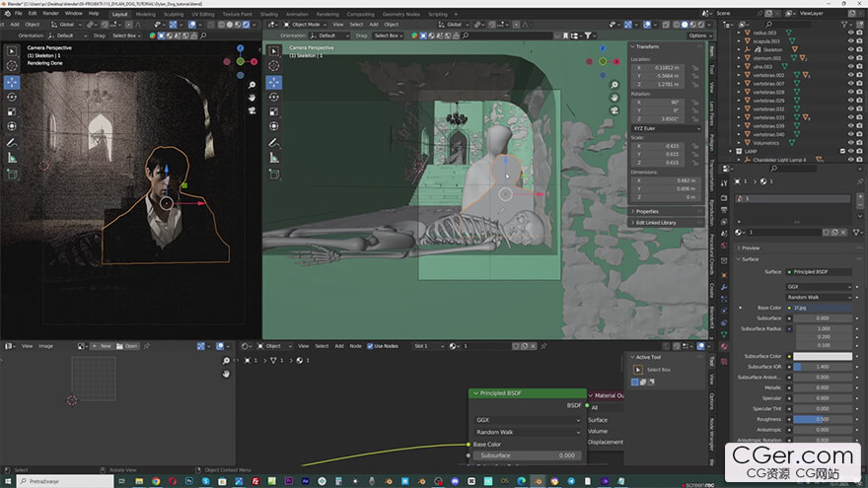
Task: Click the taskbar search box
Action: click(65, 481)
